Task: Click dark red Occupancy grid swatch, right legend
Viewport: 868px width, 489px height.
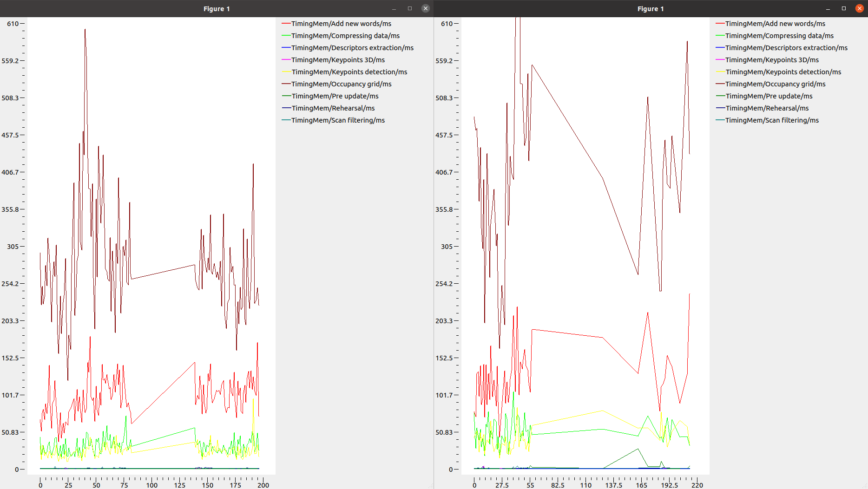Action: 720,84
